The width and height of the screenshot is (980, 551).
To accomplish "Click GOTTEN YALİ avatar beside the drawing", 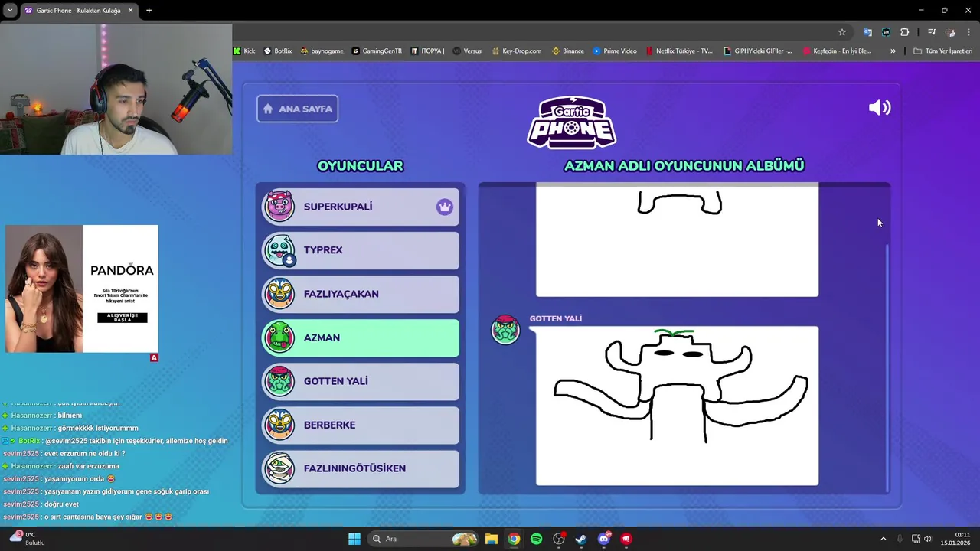I will (505, 330).
